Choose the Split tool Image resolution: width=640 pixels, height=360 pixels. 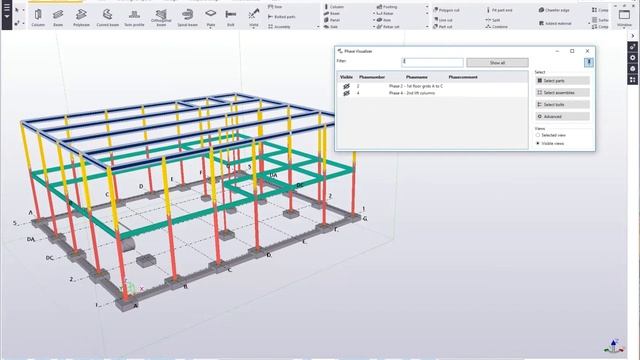click(493, 20)
